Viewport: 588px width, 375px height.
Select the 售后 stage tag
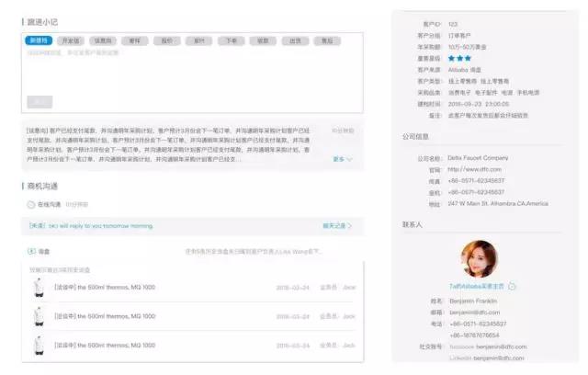coord(327,40)
